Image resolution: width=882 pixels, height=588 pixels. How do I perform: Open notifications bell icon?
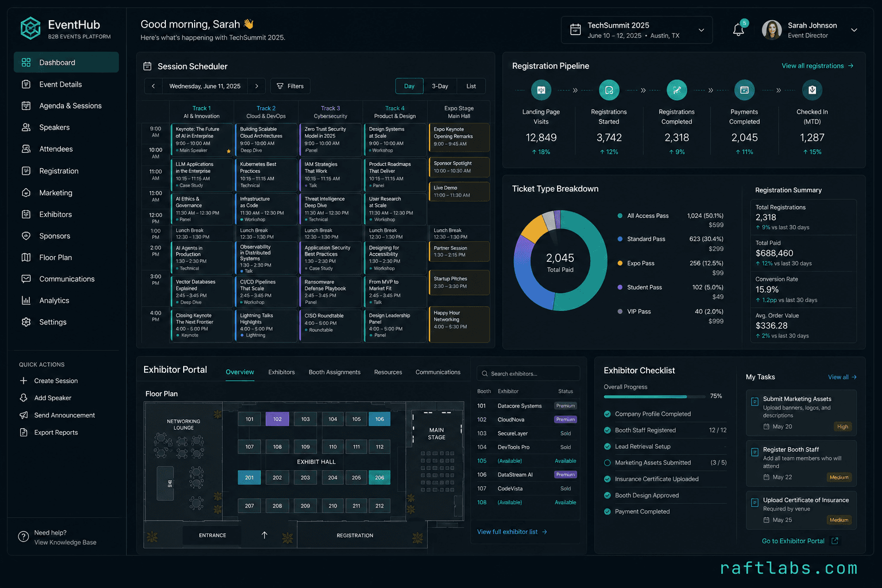pos(738,30)
